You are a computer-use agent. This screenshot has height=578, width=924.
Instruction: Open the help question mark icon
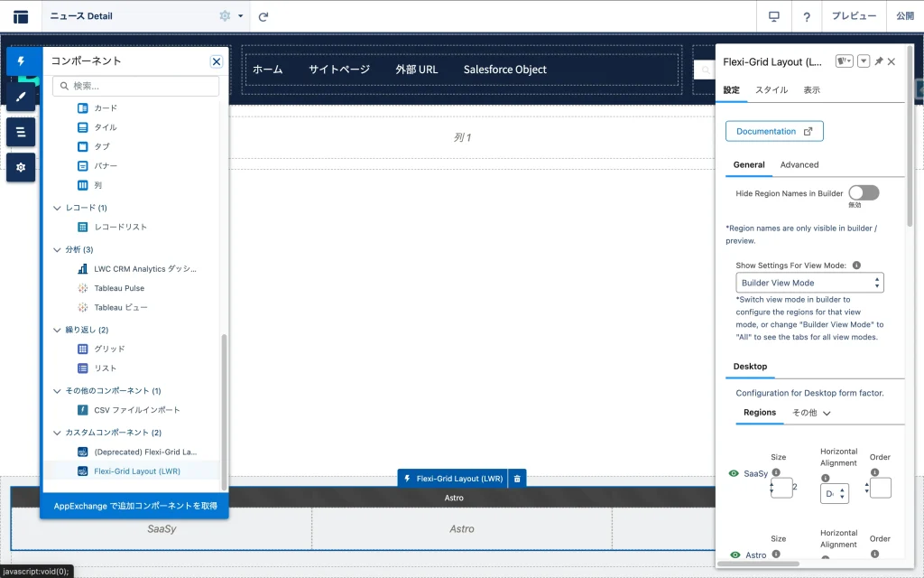click(x=806, y=16)
